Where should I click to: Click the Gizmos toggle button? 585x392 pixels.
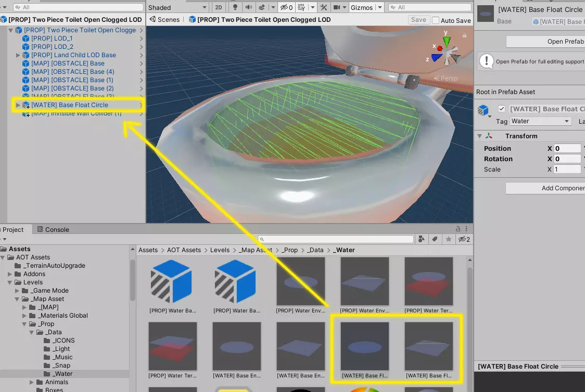tap(362, 7)
